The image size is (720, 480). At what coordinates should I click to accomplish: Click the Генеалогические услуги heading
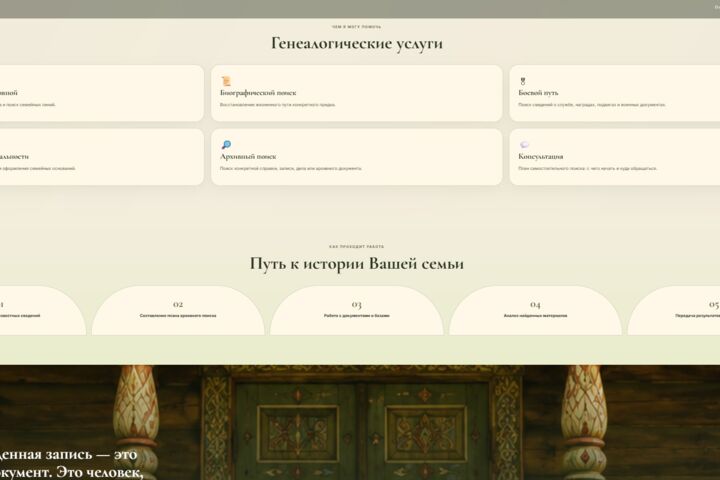(357, 44)
